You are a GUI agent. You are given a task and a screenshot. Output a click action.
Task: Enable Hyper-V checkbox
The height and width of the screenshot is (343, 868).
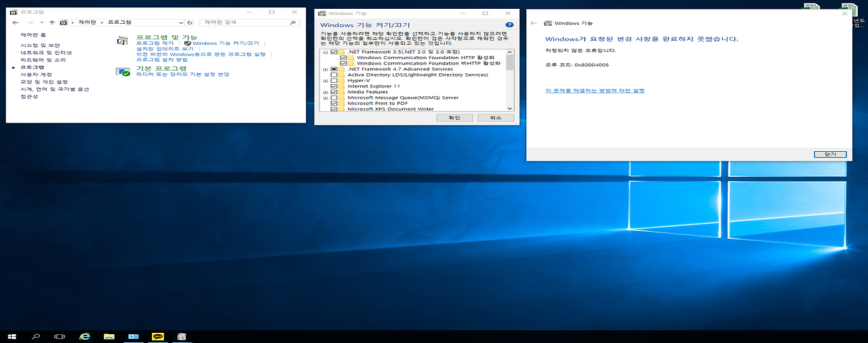334,81
